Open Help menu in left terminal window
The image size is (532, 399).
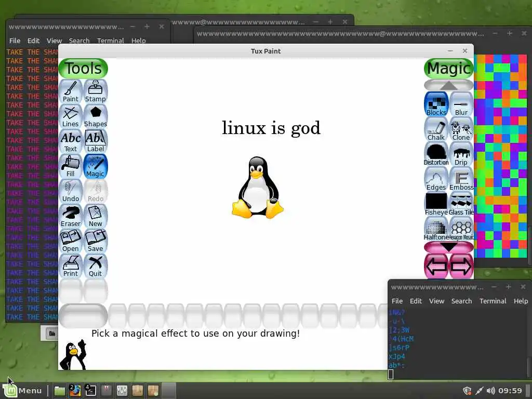138,41
